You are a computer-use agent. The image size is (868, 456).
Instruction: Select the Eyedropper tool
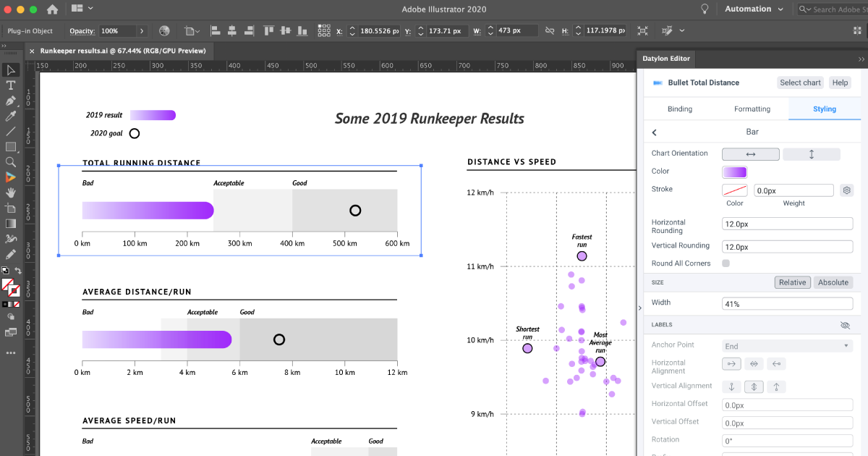pyautogui.click(x=11, y=116)
